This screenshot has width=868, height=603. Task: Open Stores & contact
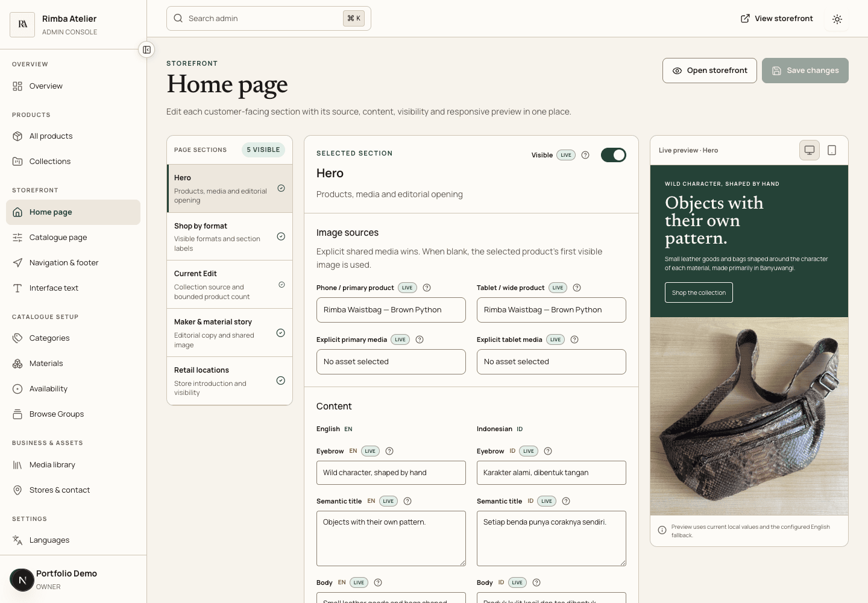[x=73, y=490]
